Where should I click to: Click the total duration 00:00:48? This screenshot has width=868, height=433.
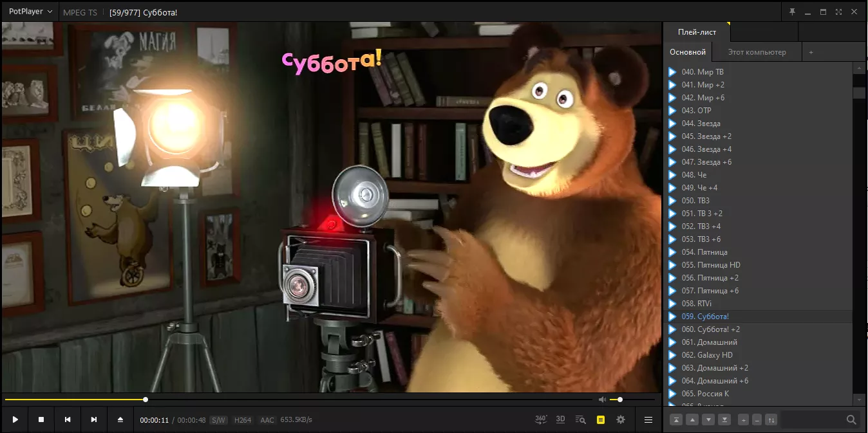pyautogui.click(x=192, y=420)
